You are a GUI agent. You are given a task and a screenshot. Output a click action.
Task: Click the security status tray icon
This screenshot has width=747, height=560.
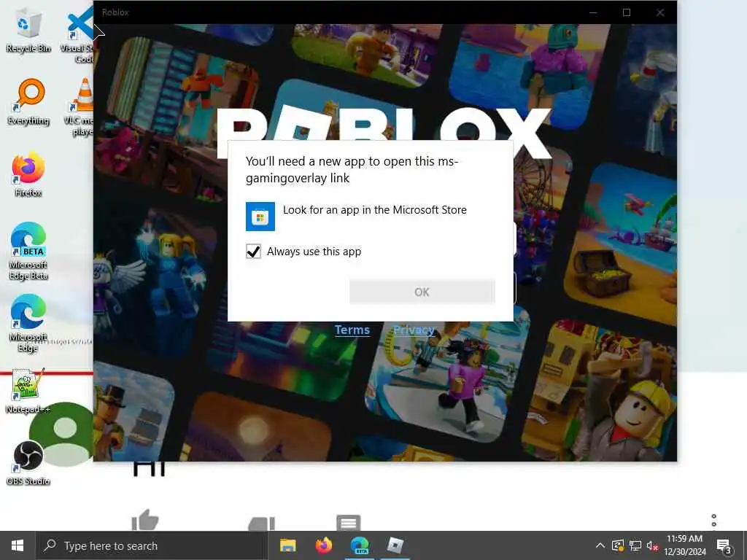(618, 545)
